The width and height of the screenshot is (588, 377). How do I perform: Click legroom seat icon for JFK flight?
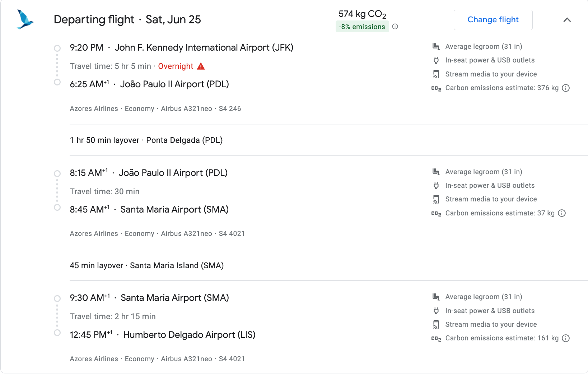(x=436, y=47)
